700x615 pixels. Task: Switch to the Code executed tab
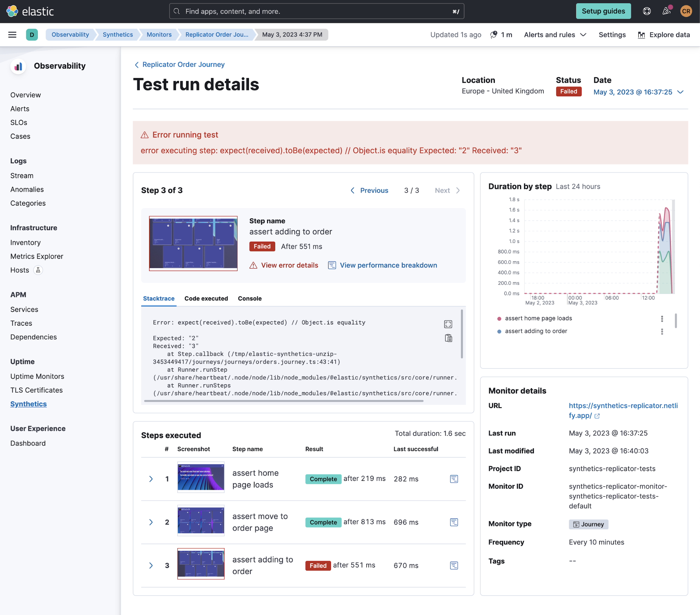point(206,298)
